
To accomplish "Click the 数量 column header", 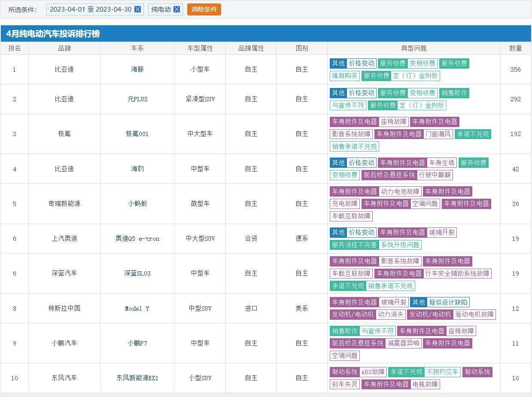I will [516, 48].
